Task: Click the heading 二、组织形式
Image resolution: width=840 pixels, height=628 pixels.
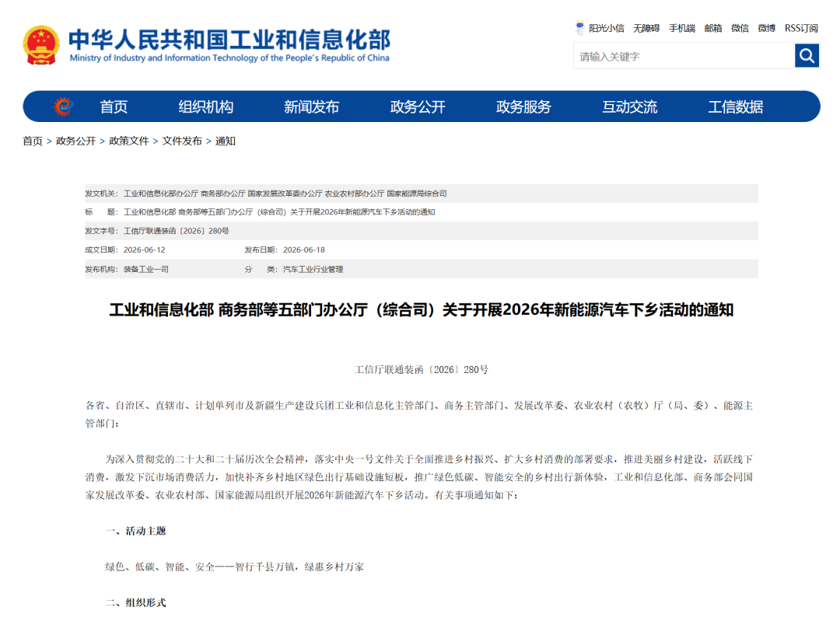Action: pos(135,602)
